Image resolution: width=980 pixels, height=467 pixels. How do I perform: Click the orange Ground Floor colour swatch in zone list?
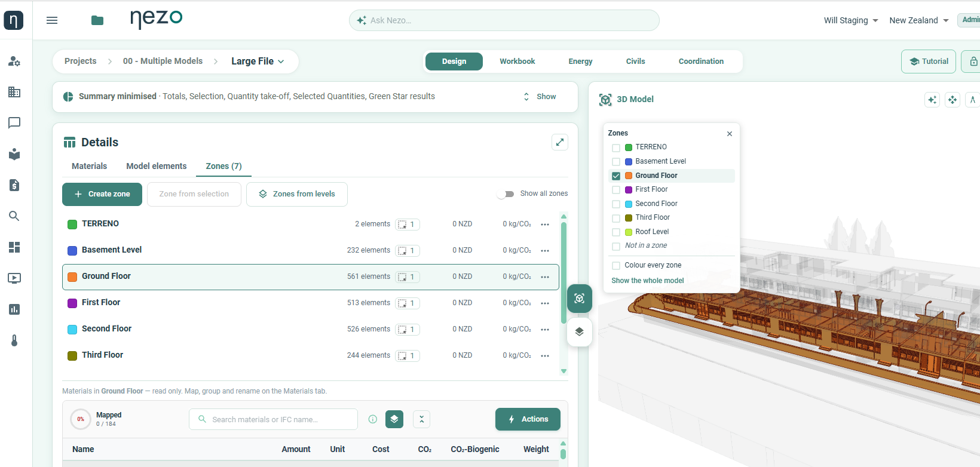[72, 276]
